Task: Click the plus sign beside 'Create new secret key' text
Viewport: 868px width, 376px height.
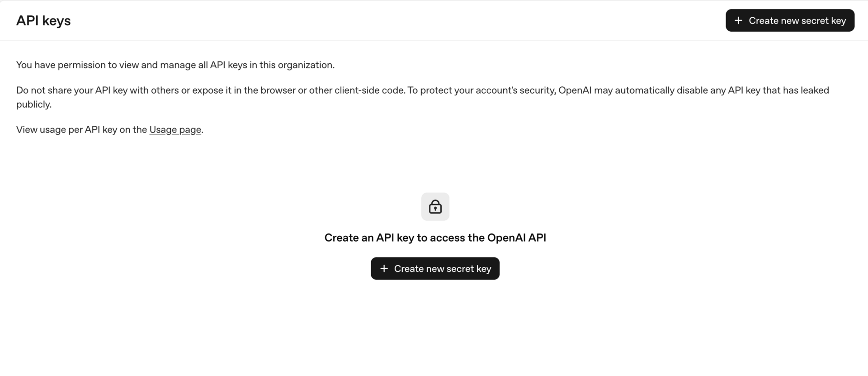Action: pyautogui.click(x=384, y=268)
